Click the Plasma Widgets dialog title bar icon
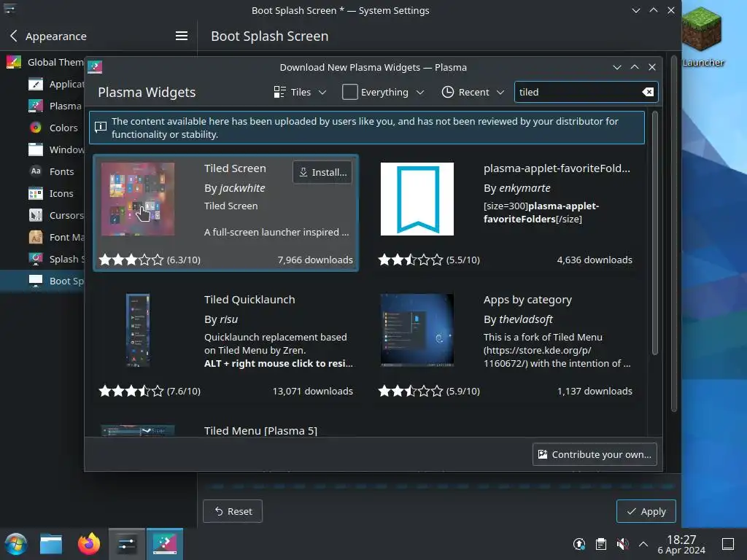 pos(95,67)
